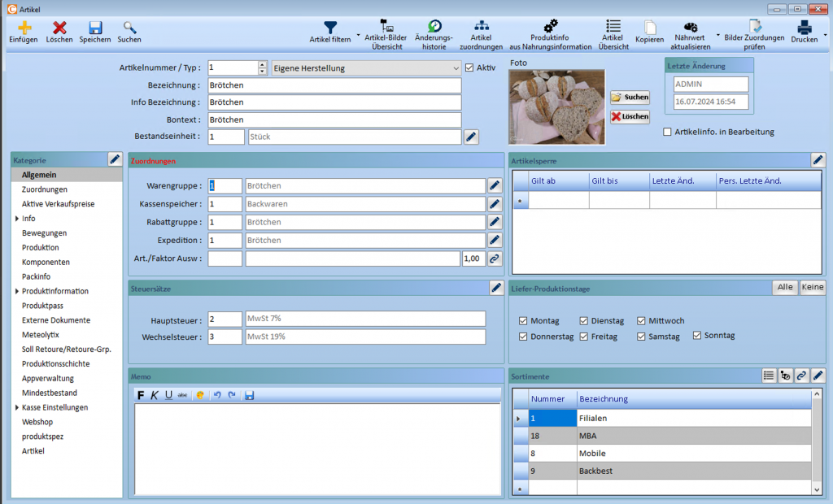This screenshot has width=833, height=504.
Task: Expand Kasse Einstellungen in category list
Action: pyautogui.click(x=17, y=407)
